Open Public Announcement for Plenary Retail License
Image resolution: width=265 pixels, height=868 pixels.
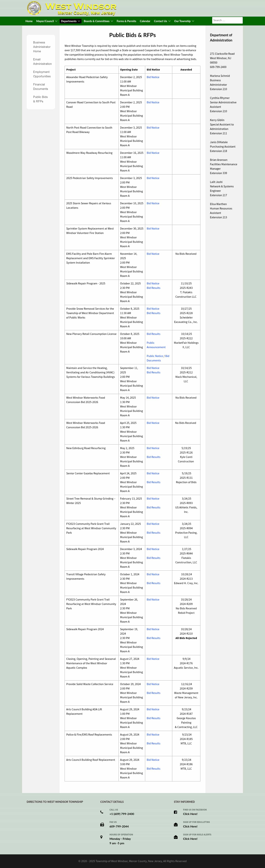(x=156, y=345)
